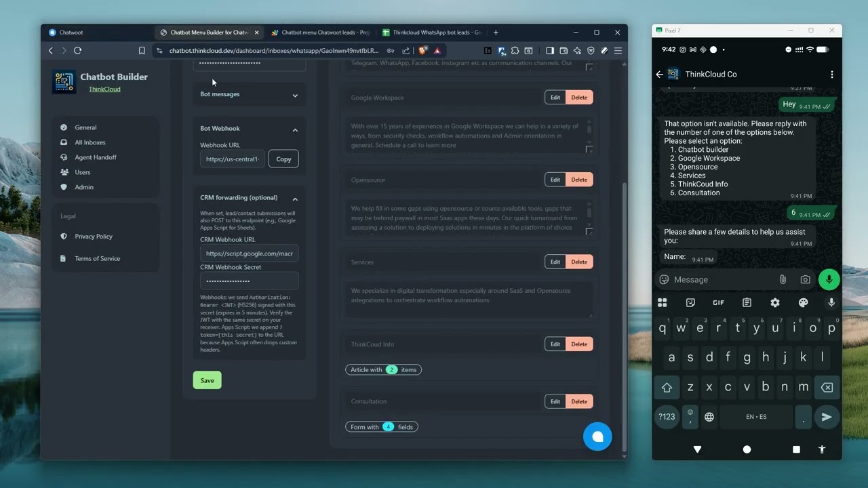868x488 pixels.
Task: Click the Services description text area
Action: coord(469,299)
